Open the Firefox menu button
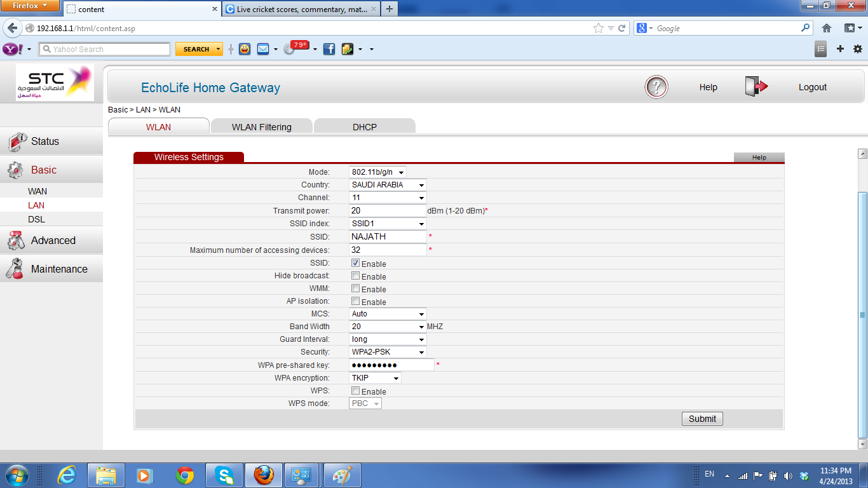This screenshot has height=488, width=868. 30,6
